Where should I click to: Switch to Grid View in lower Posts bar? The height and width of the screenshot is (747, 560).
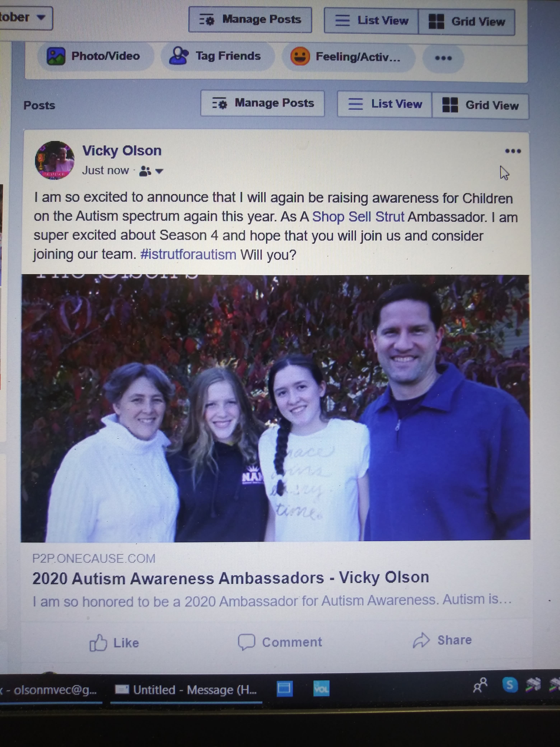tap(480, 105)
